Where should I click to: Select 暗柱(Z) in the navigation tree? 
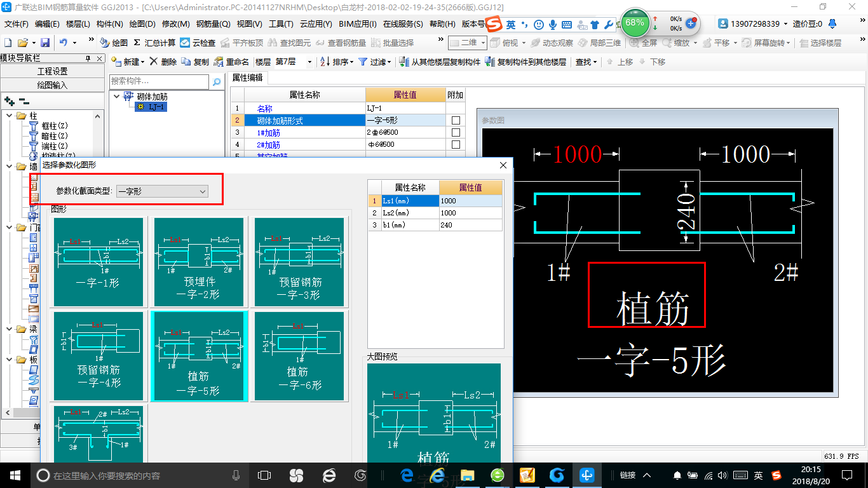(x=55, y=136)
